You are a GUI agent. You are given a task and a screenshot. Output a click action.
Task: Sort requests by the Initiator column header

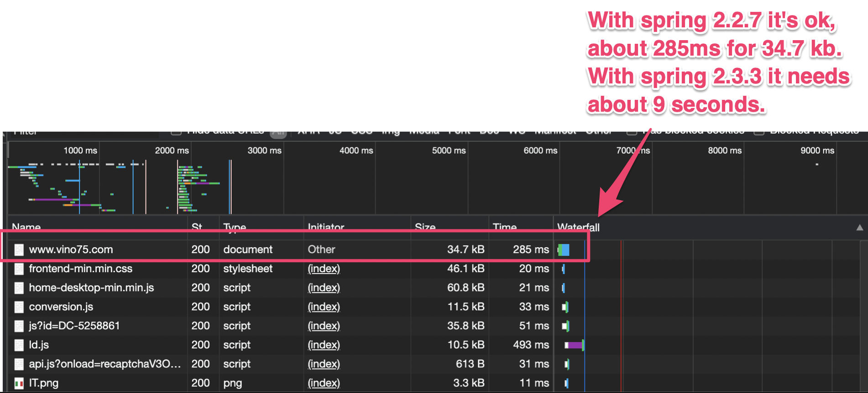point(326,227)
